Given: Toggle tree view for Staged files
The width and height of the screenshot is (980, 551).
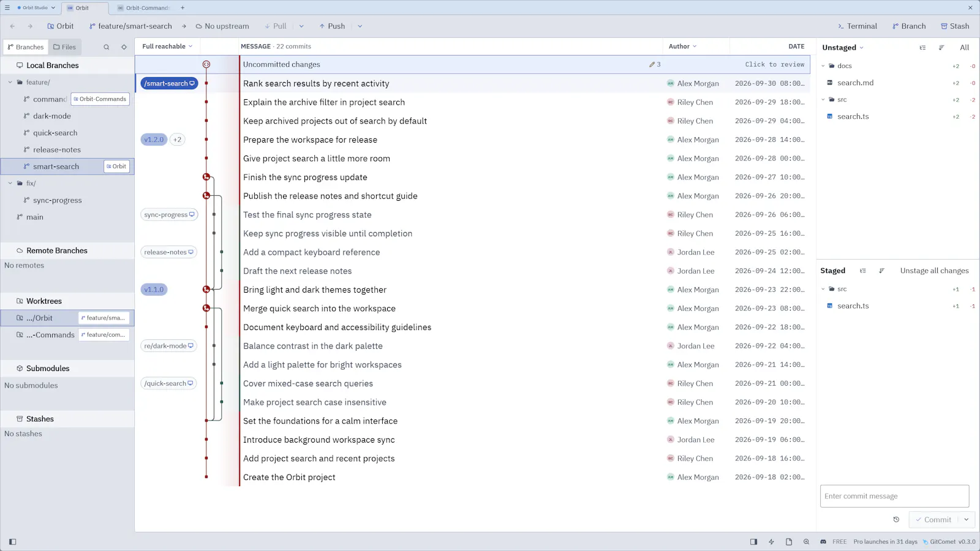Looking at the screenshot, I should pyautogui.click(x=863, y=271).
